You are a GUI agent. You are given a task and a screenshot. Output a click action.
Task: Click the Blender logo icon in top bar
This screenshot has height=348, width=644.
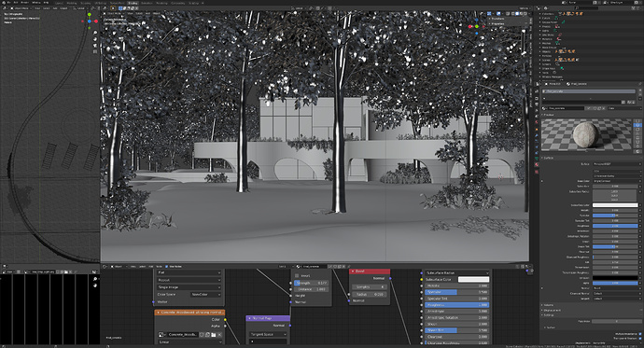[4, 3]
